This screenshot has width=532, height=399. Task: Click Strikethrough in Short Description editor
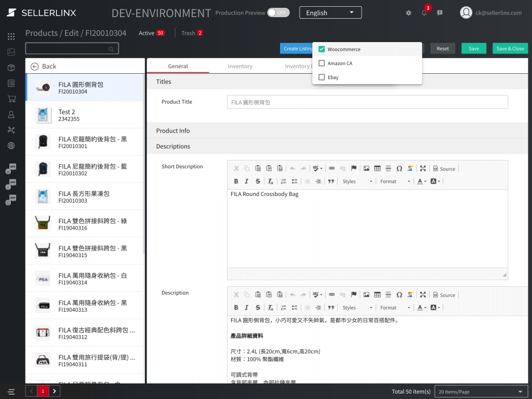click(258, 181)
